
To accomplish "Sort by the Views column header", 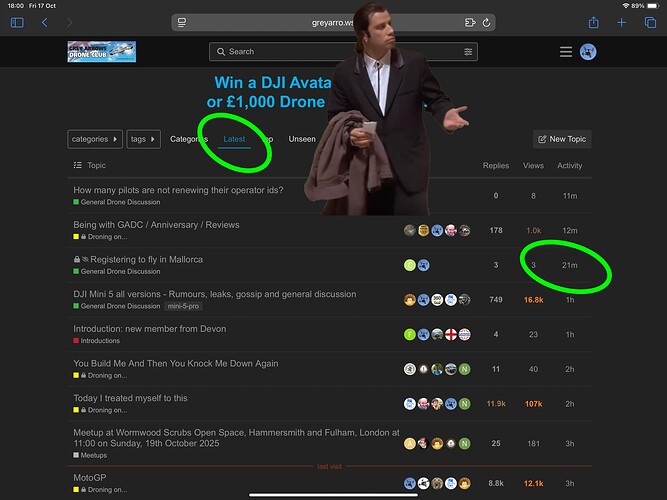I will tap(533, 166).
